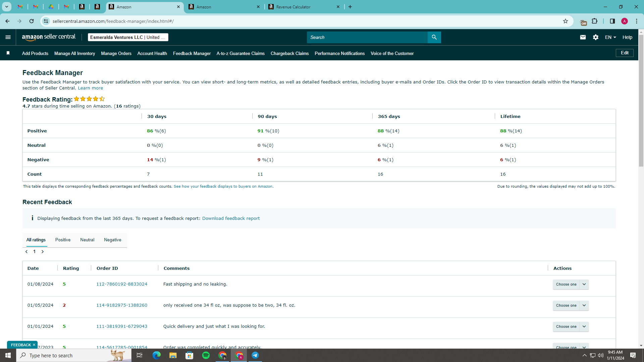The width and height of the screenshot is (644, 362).
Task: Click the Learn more link
Action: [90, 88]
